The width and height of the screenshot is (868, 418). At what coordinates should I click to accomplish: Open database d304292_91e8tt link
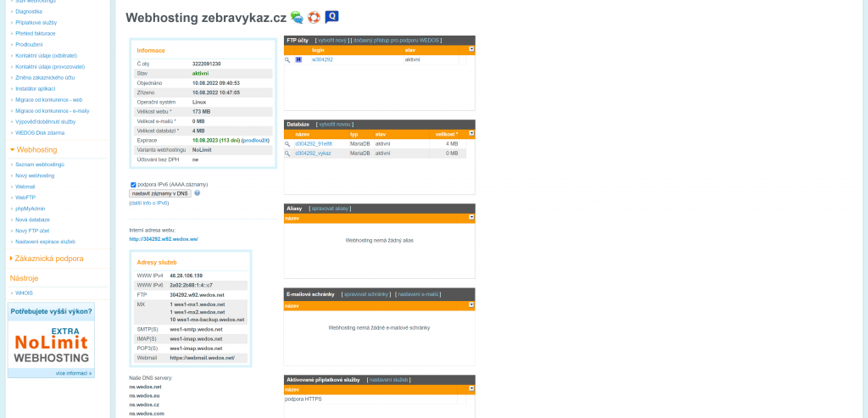[x=314, y=144]
